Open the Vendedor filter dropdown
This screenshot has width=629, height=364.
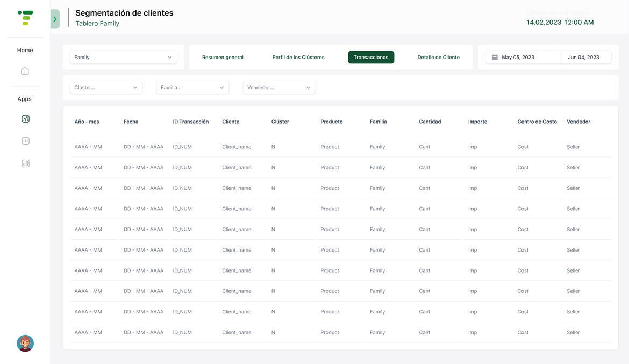coord(279,88)
